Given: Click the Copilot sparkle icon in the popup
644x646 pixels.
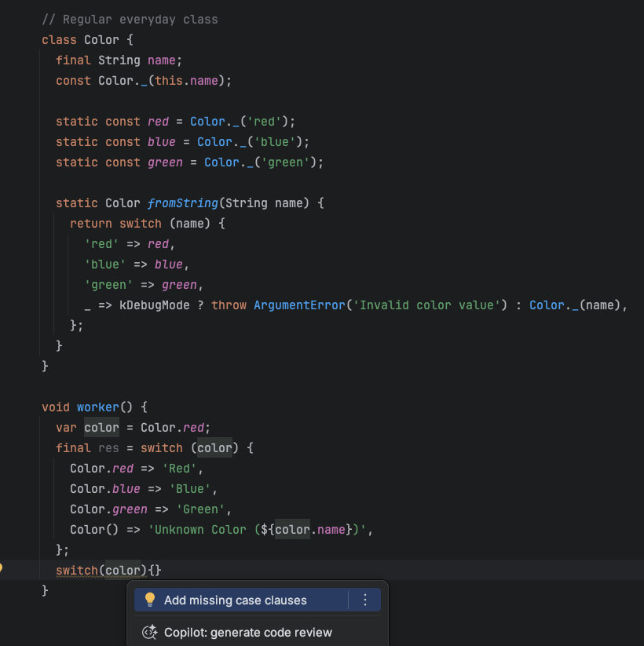Looking at the screenshot, I should [x=150, y=632].
